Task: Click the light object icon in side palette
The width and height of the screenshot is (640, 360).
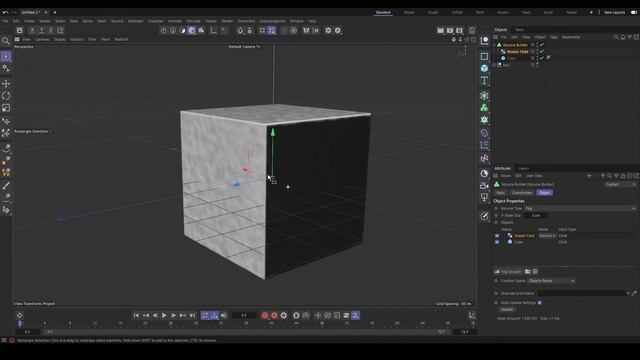Action: 484,197
